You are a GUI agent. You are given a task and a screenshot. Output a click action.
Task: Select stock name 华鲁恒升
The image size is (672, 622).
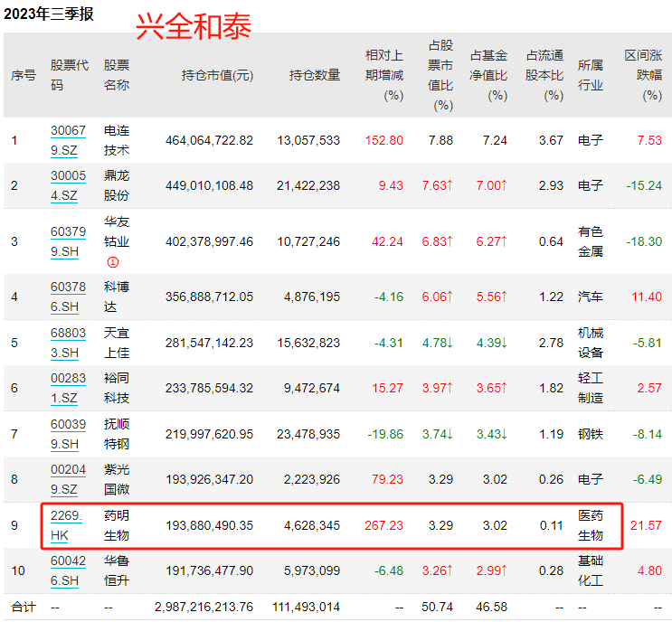[x=116, y=570]
